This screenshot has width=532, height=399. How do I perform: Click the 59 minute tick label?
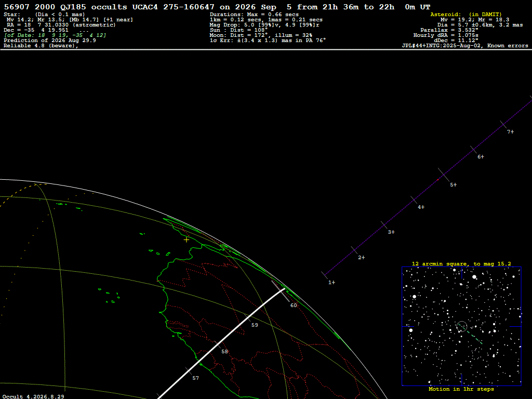tap(255, 325)
